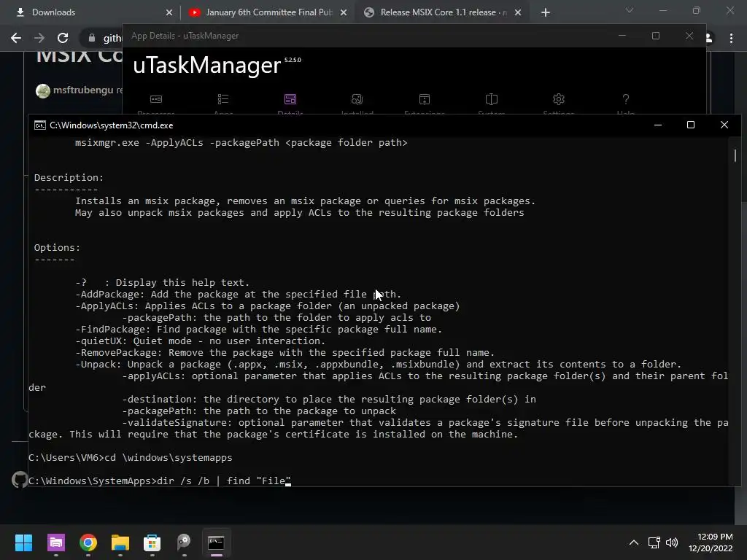Click "-AddPackage" option line in cmd
Viewport: 747px width, 560px height.
pos(239,295)
